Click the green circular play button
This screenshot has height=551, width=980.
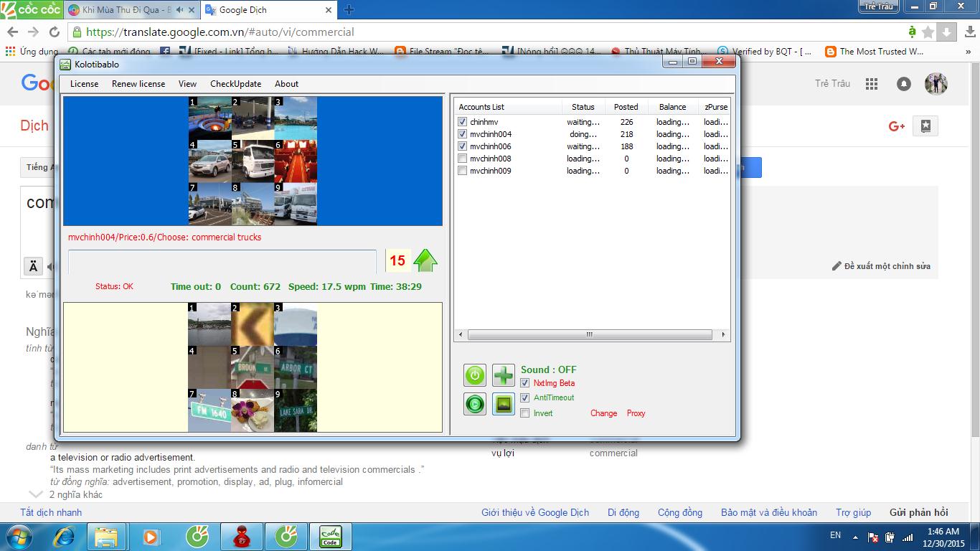click(475, 404)
